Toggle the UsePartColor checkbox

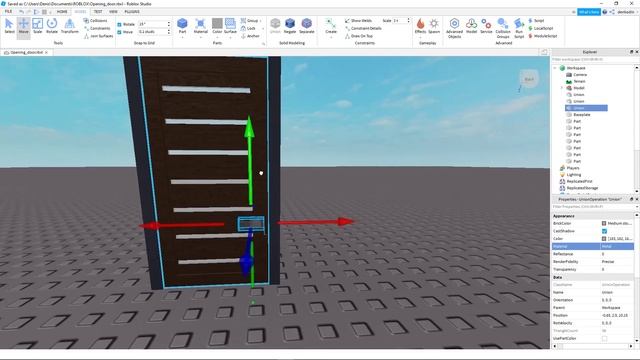(604, 338)
